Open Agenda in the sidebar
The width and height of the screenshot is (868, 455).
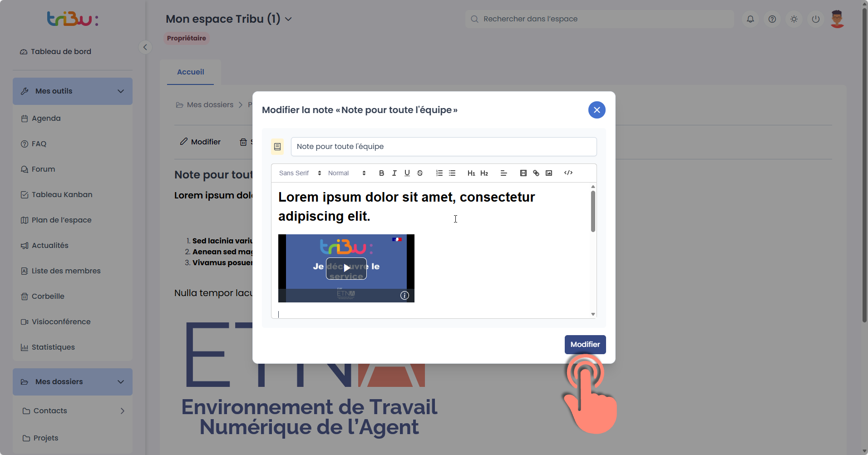click(41, 119)
